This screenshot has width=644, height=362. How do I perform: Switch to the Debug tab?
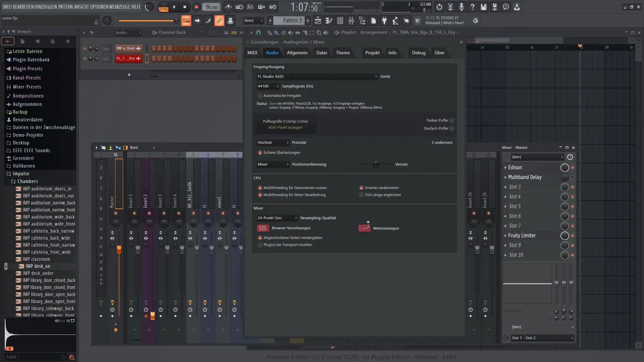418,52
